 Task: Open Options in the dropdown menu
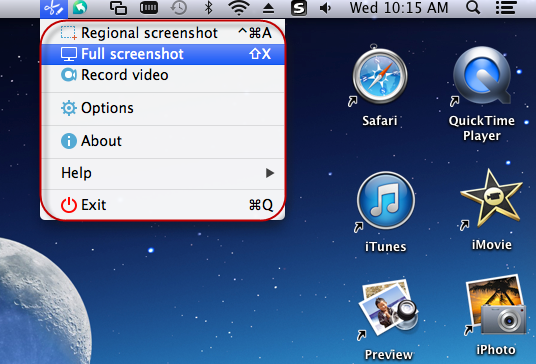pos(163,108)
